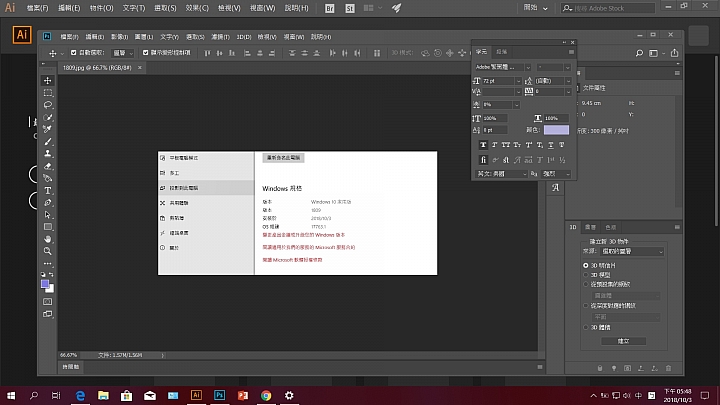The image size is (720, 405).
Task: Select the 3D Postcard (3D 明信片) radio button
Action: 585,265
